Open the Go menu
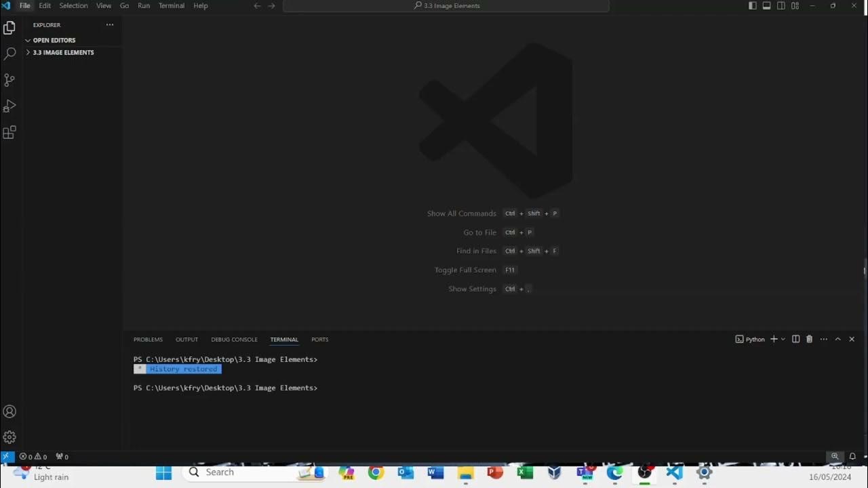868x488 pixels. point(125,5)
